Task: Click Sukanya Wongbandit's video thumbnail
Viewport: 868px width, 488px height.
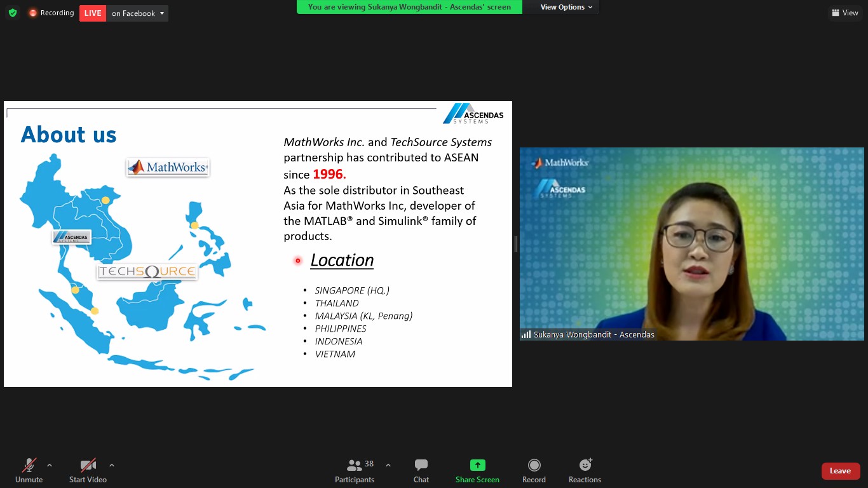Action: pos(692,244)
